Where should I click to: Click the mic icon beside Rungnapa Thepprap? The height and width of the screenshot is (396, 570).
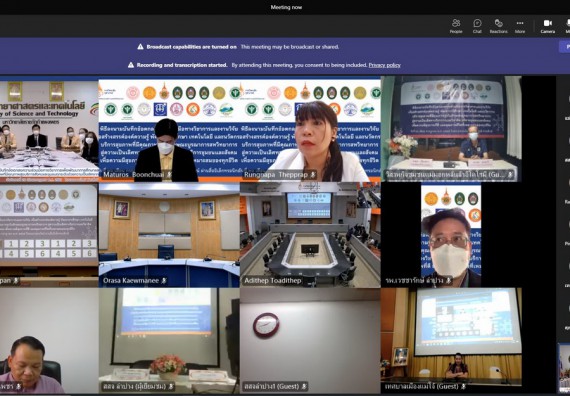(x=312, y=175)
